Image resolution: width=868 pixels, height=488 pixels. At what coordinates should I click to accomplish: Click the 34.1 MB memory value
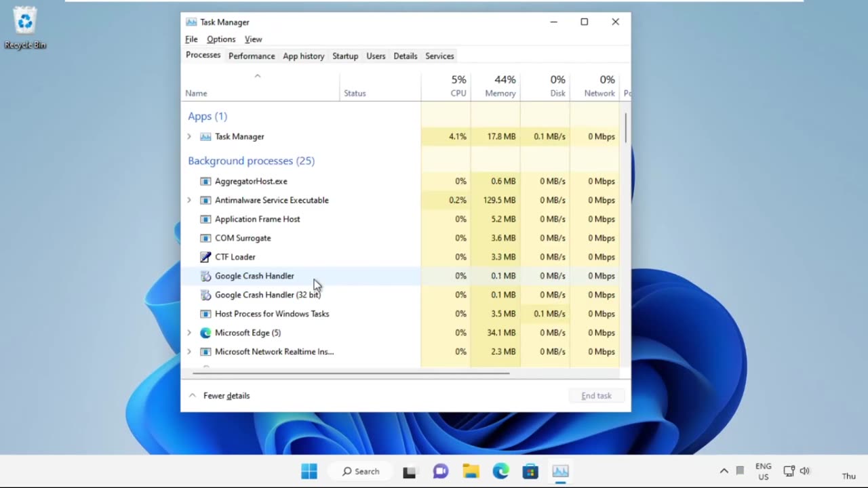[x=501, y=333]
